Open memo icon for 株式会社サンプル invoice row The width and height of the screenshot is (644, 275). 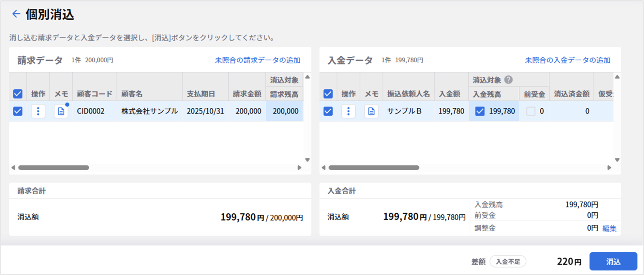pos(61,111)
